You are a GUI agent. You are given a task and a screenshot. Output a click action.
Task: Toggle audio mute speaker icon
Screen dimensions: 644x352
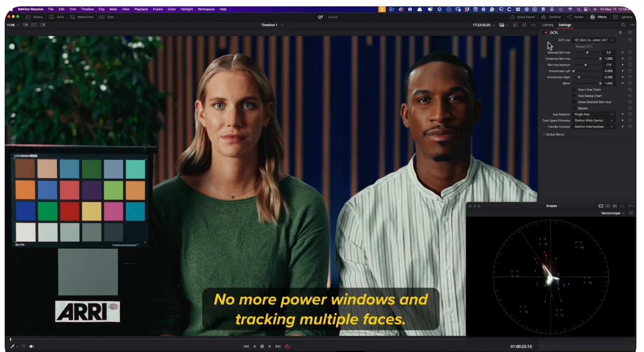pyautogui.click(x=32, y=347)
